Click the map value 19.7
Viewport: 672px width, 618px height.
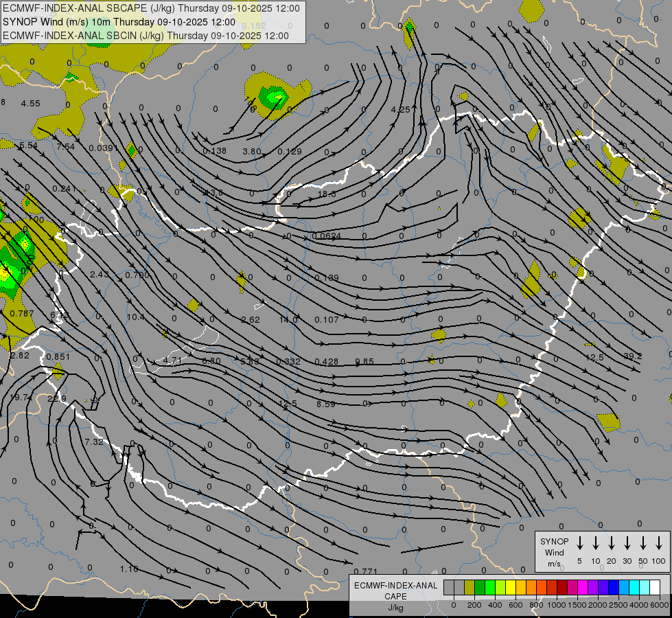19,397
